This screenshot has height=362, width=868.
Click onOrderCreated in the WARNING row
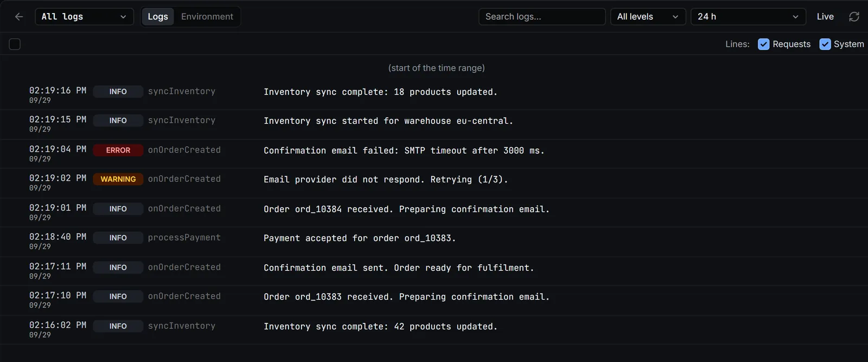[184, 179]
